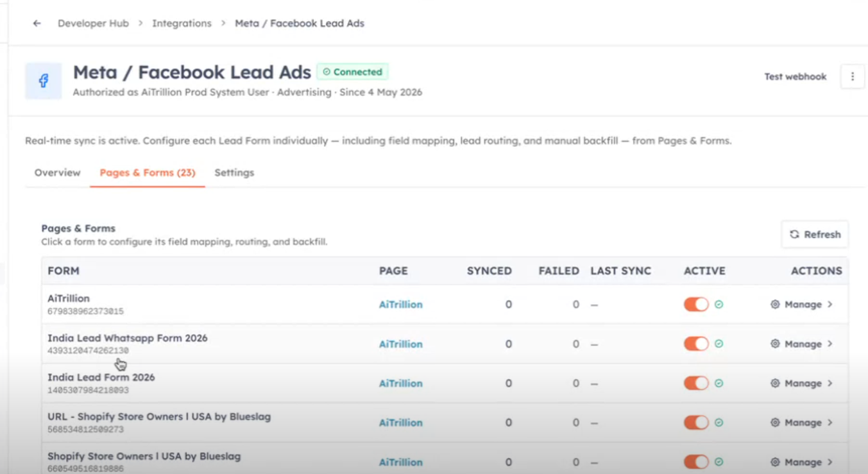Screen dimensions: 868x474
Task: Open chevron for Shopify Store Owners l USA row
Action: 830,462
